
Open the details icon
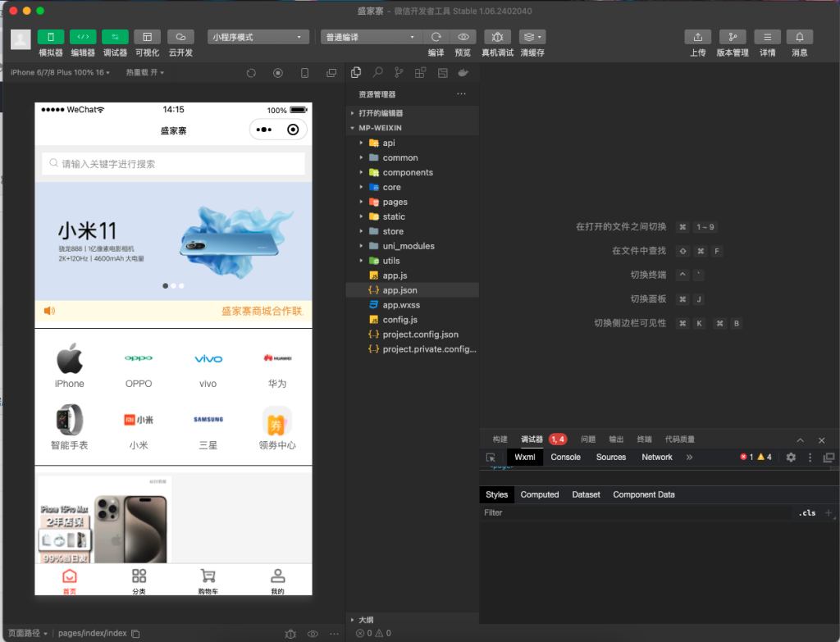click(x=767, y=37)
